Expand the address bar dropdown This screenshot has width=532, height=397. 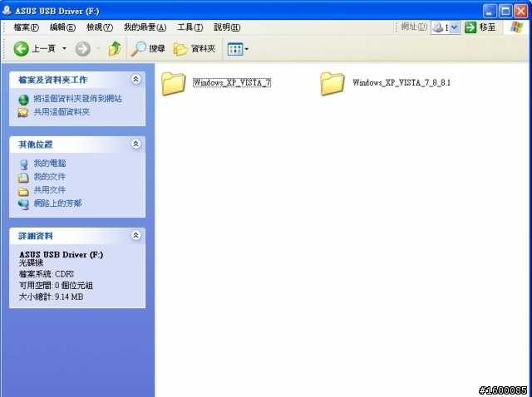pyautogui.click(x=455, y=27)
